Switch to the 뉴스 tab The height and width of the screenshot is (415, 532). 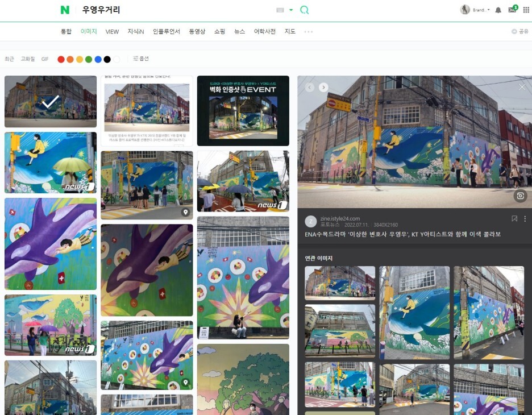coord(239,32)
